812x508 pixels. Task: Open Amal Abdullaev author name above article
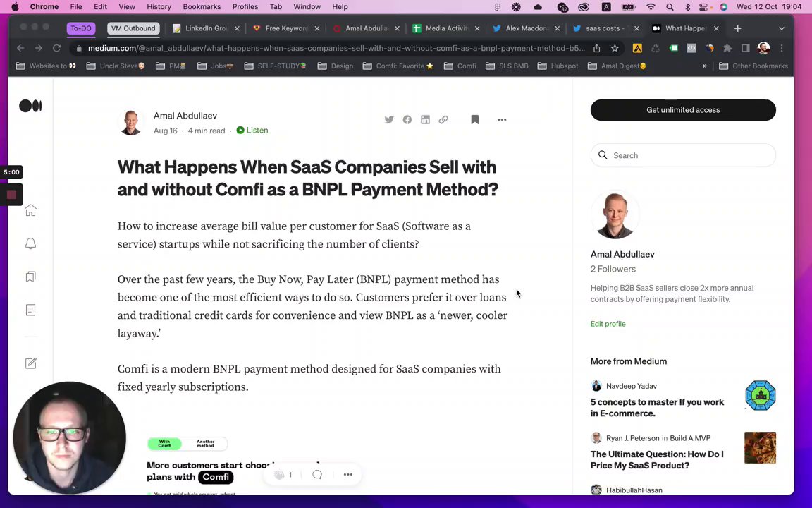185,116
